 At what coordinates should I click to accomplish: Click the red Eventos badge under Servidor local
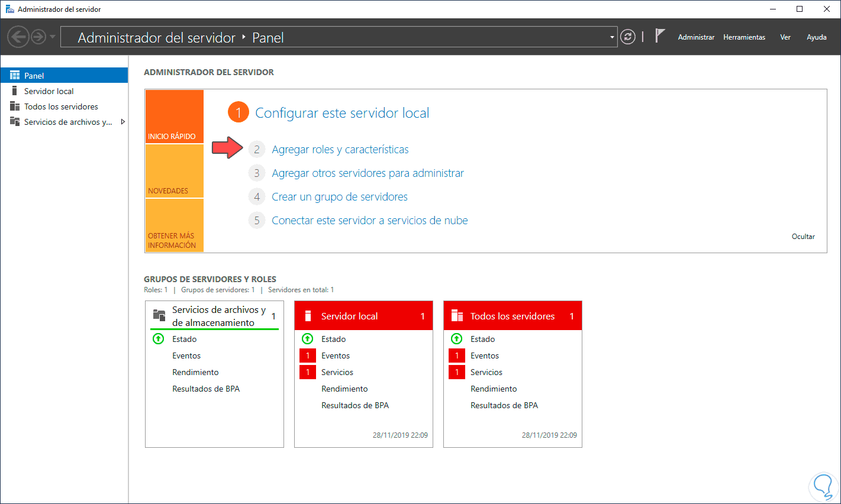(308, 356)
